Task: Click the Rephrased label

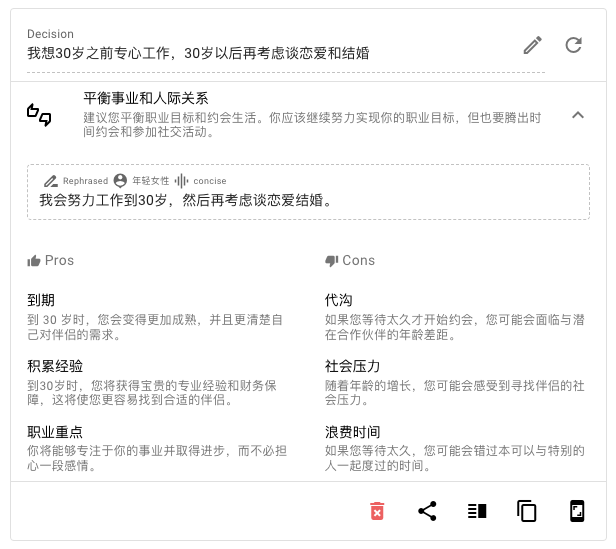Action: 85,181
